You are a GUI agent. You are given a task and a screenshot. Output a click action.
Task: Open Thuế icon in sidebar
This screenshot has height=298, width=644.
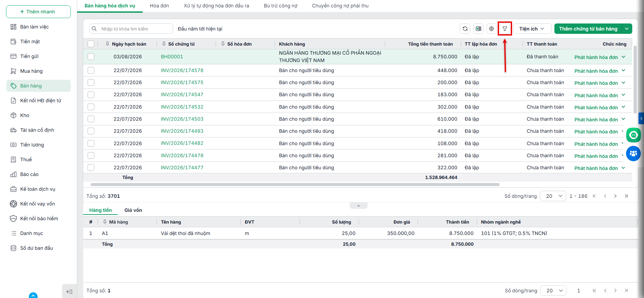[13, 160]
